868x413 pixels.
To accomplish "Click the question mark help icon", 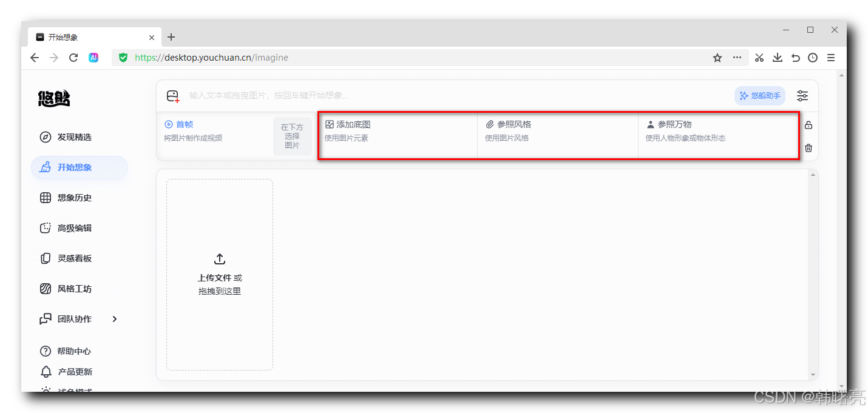I will coord(46,351).
